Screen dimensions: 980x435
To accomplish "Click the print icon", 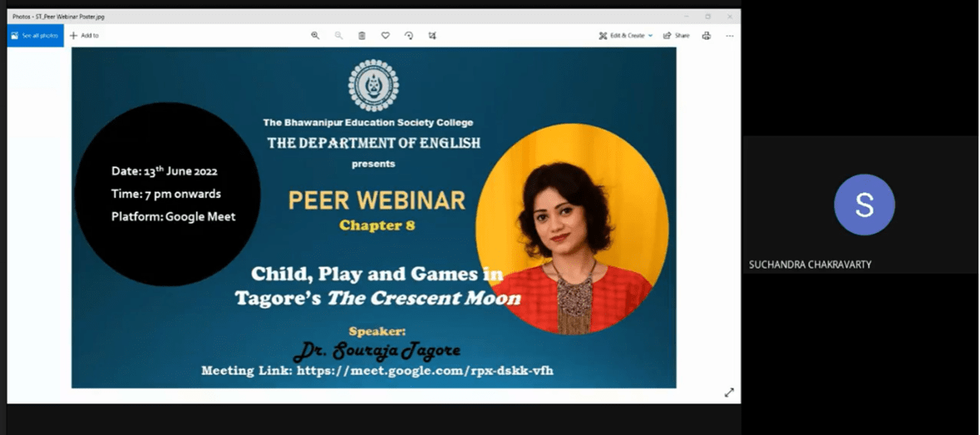I will [706, 36].
